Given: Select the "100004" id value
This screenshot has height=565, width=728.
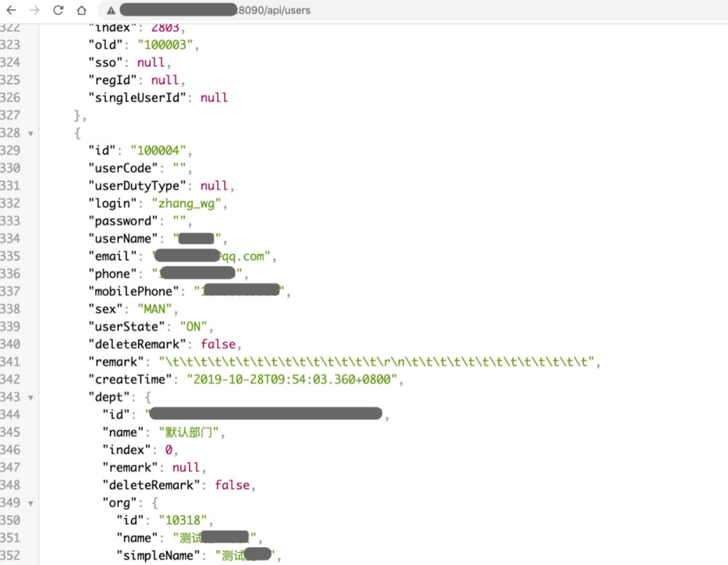Looking at the screenshot, I should (158, 150).
